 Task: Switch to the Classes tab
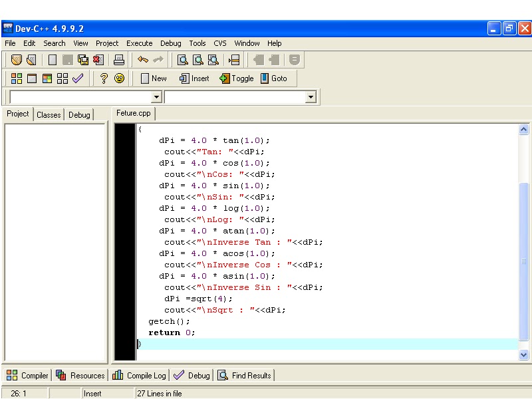[x=49, y=115]
